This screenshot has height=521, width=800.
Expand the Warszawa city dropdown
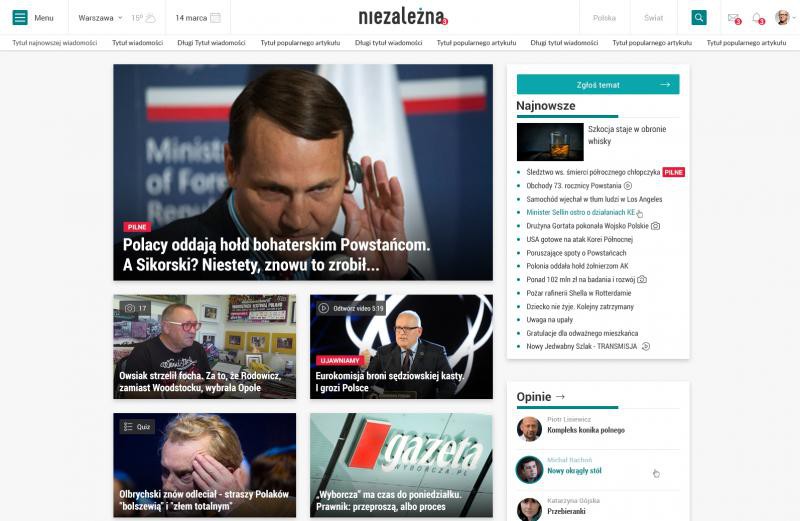(x=101, y=18)
